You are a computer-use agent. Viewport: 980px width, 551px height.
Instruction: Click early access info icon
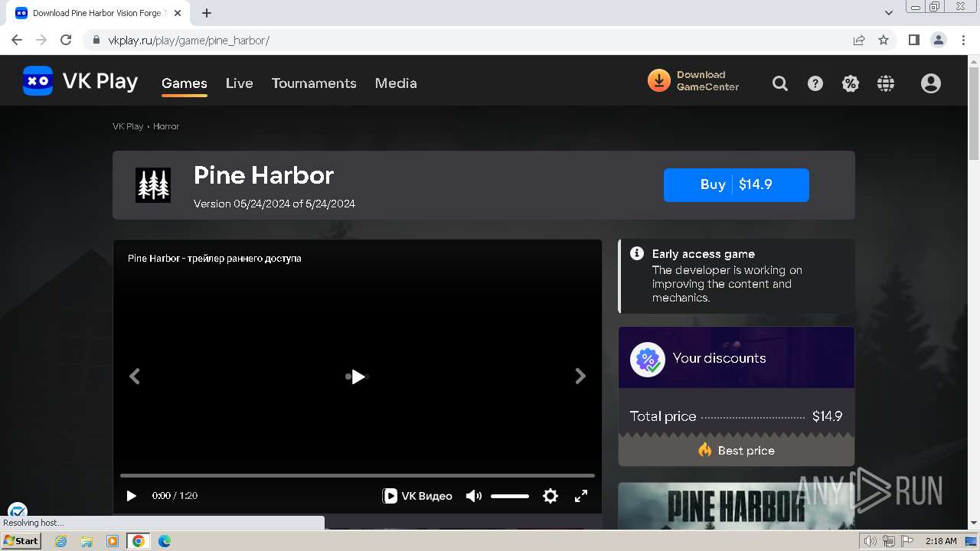pyautogui.click(x=637, y=253)
